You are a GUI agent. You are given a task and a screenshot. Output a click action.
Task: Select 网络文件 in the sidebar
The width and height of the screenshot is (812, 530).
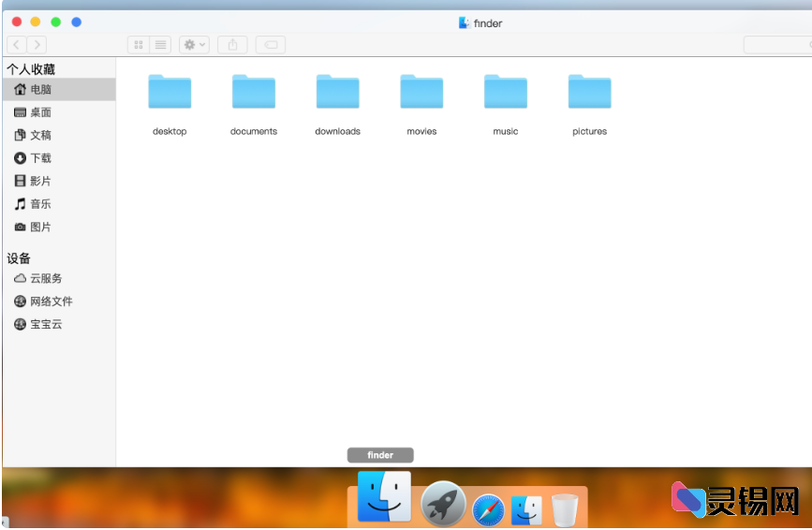point(50,302)
